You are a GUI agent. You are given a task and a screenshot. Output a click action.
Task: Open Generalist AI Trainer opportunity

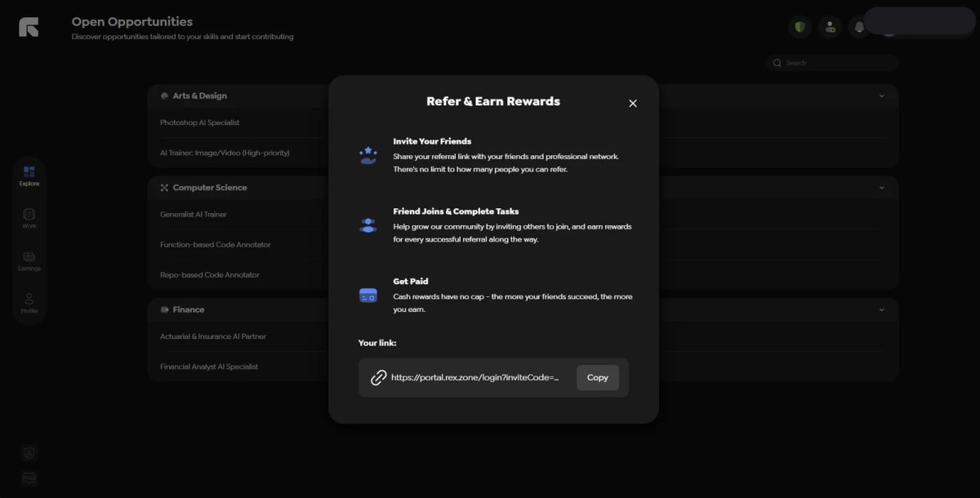[x=194, y=214]
